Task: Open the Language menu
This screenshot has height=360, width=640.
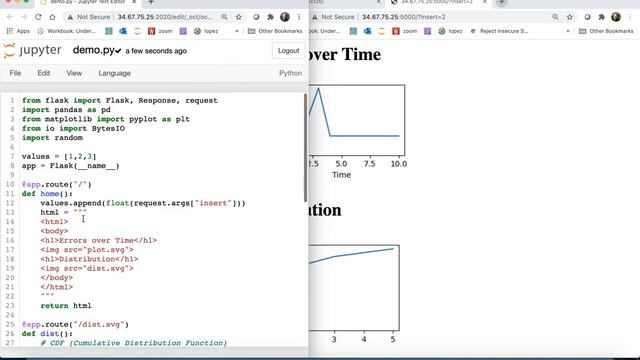Action: point(115,73)
